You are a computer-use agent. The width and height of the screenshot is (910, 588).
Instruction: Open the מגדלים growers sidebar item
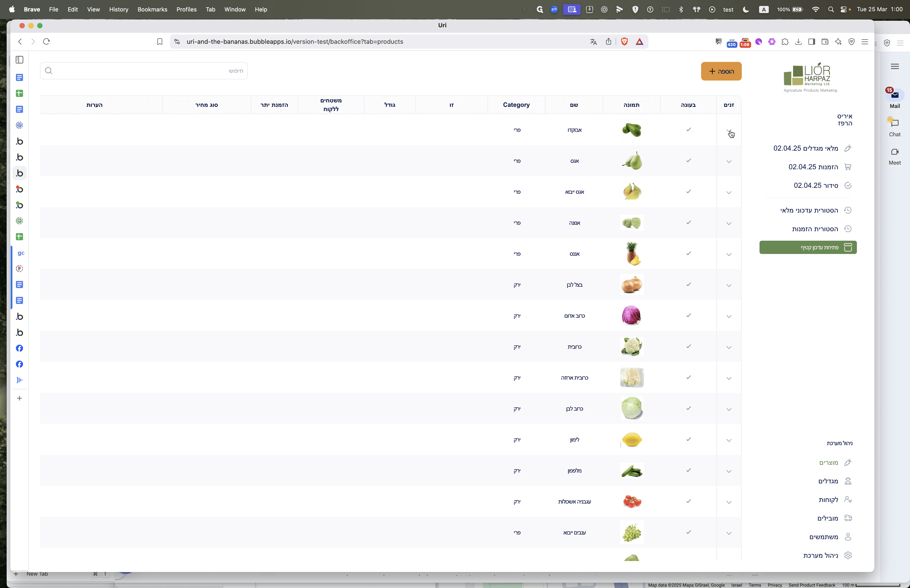pos(835,481)
